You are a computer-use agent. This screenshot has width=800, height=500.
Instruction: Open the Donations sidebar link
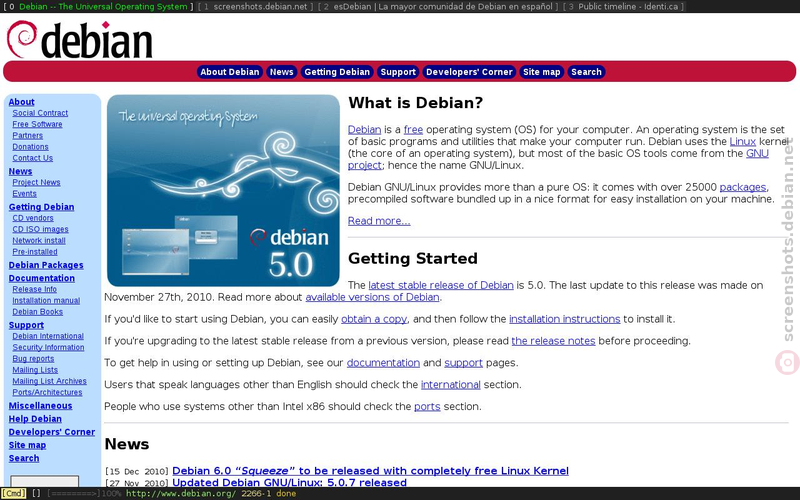31,147
